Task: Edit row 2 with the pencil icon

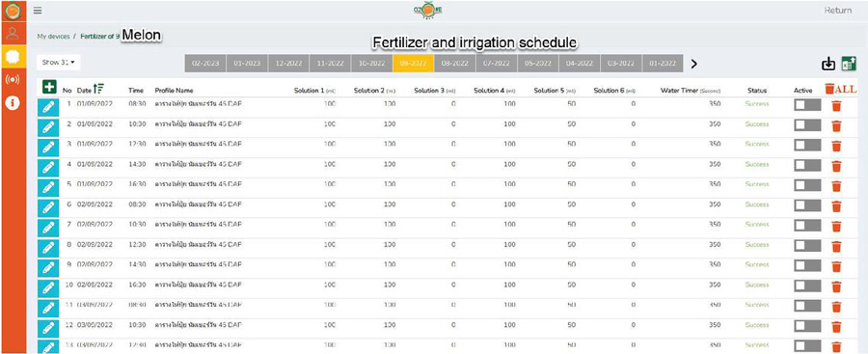Action: tap(48, 126)
